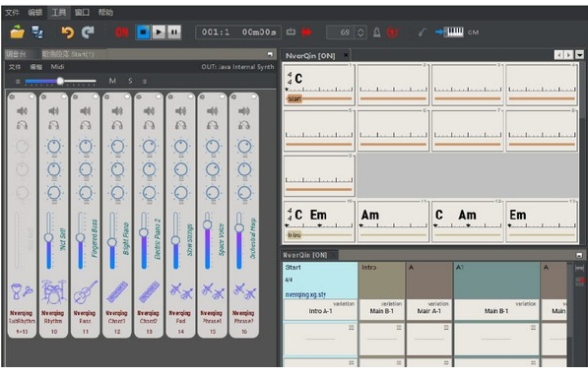This screenshot has width=588, height=378.
Task: Click the M mute-all button in mixer
Action: [112, 81]
